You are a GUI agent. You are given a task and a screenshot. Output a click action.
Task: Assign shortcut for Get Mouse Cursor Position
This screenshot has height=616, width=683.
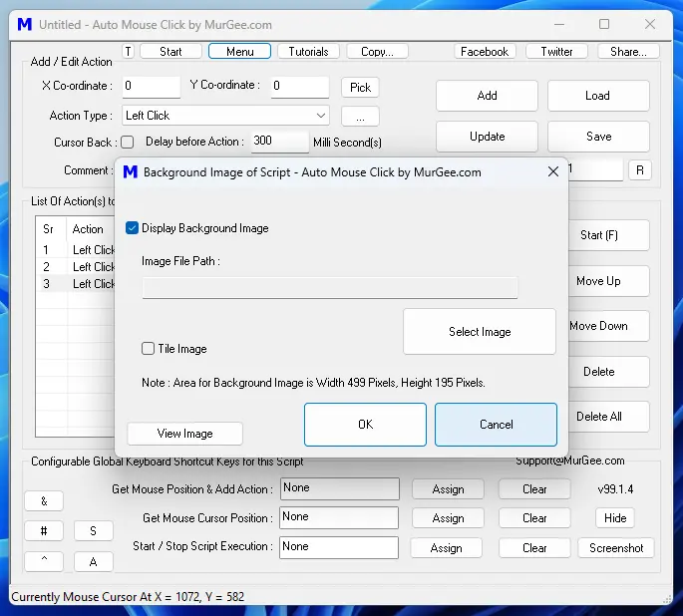448,518
